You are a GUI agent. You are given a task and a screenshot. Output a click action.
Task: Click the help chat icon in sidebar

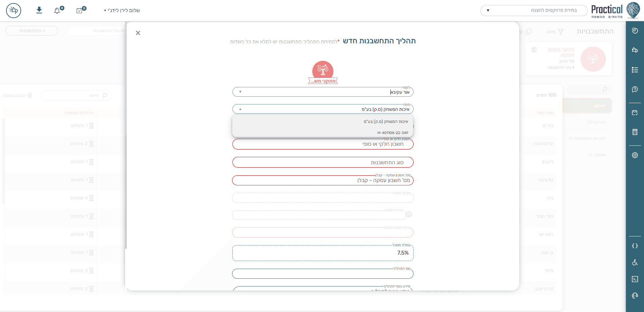pyautogui.click(x=635, y=89)
